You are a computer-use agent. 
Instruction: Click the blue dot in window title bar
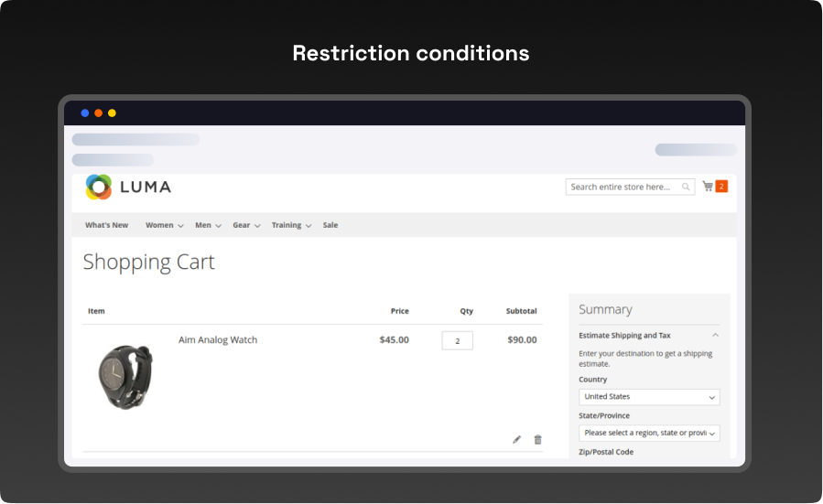point(85,113)
